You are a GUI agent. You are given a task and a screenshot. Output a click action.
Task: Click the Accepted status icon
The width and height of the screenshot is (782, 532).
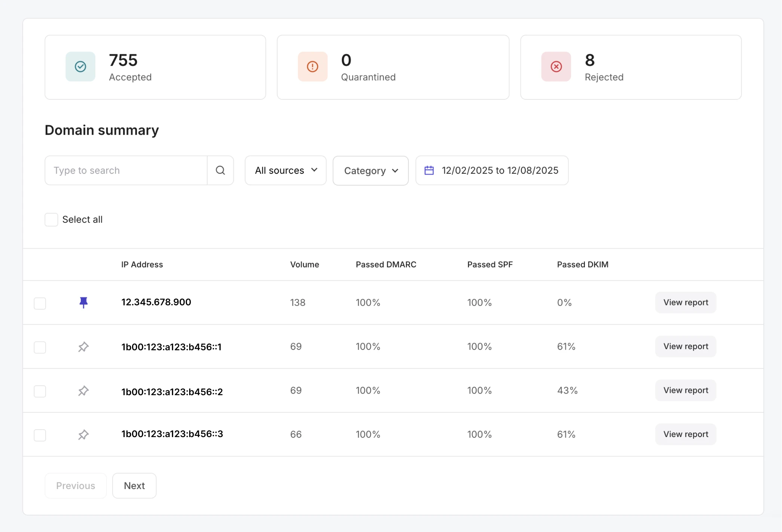point(80,67)
